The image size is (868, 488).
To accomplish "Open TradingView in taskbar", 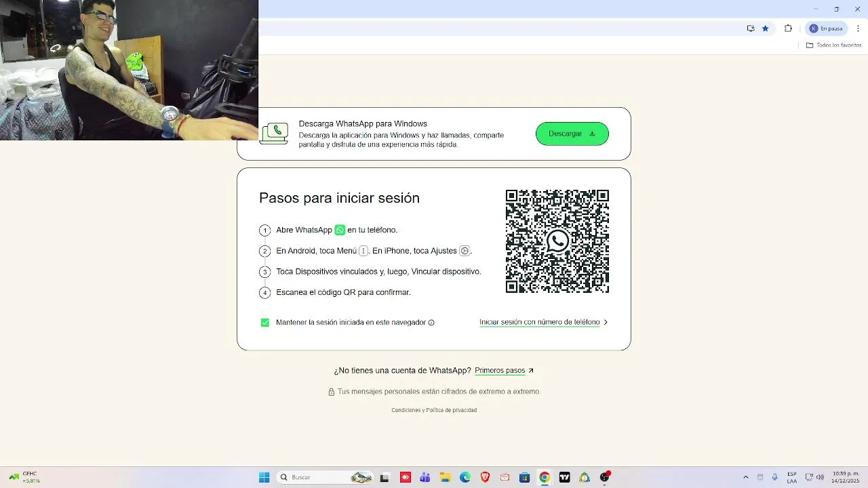I will [564, 477].
